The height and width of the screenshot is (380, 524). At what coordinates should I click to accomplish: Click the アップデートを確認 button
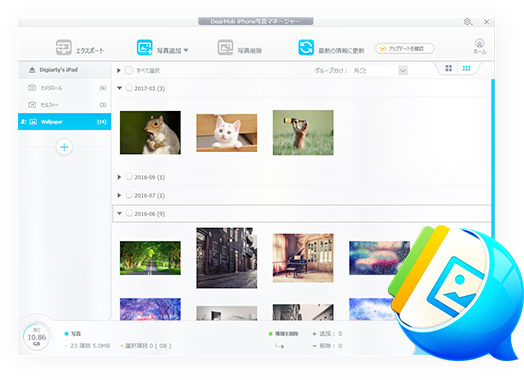tap(405, 49)
